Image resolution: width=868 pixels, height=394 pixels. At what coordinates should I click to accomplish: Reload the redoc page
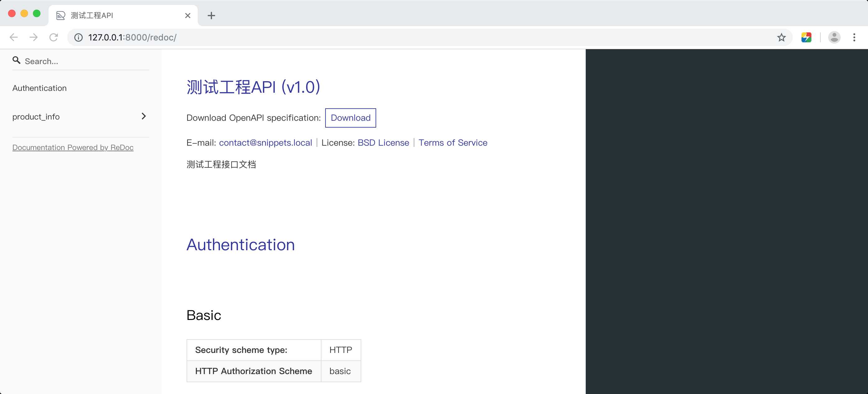[53, 37]
